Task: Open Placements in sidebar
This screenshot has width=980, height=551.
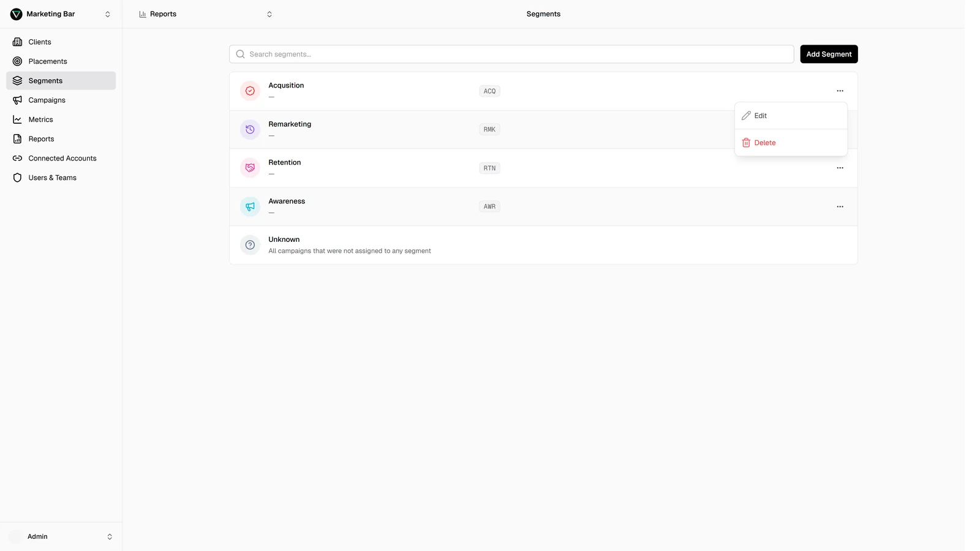Action: pyautogui.click(x=61, y=61)
